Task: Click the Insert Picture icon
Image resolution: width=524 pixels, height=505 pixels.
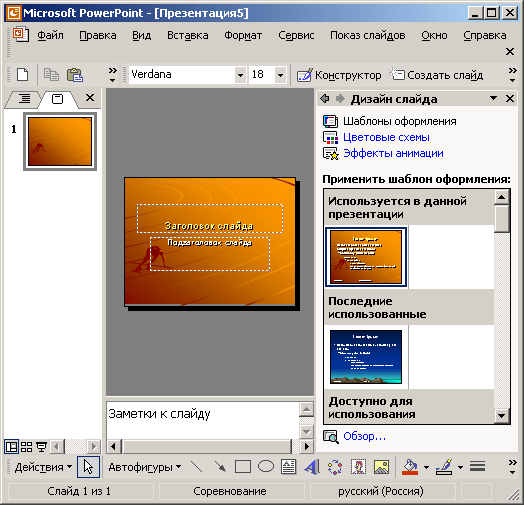Action: pos(381,467)
